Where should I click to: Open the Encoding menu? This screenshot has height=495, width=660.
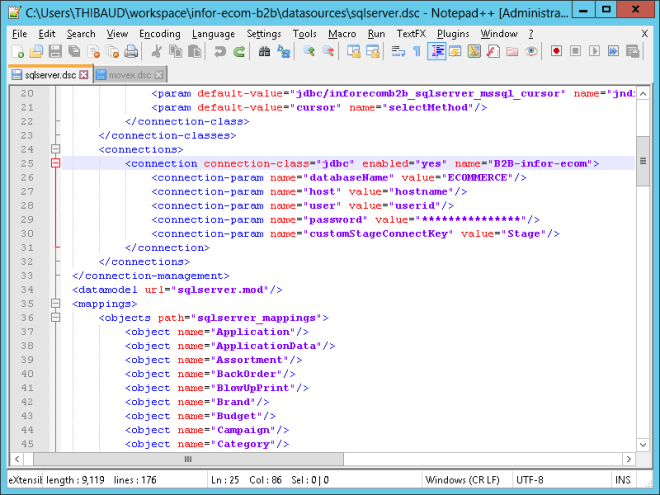(x=159, y=33)
